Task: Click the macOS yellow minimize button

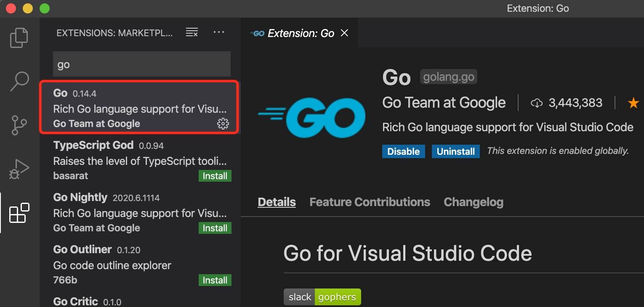Action: pos(28,8)
